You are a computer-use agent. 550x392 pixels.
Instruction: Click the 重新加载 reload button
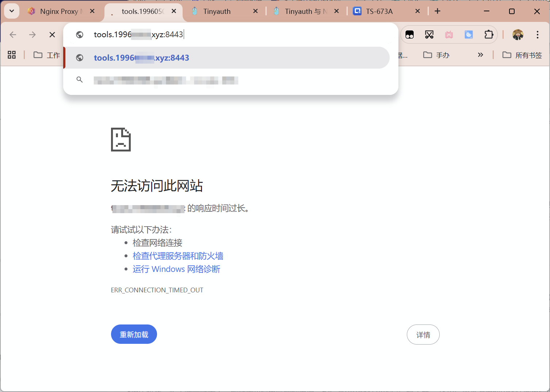pyautogui.click(x=134, y=334)
